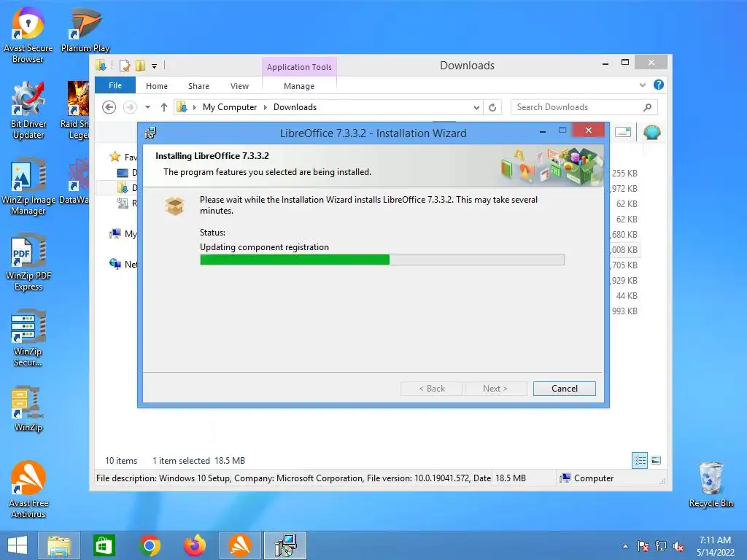Cancel the LibreOffice installation

click(x=564, y=389)
